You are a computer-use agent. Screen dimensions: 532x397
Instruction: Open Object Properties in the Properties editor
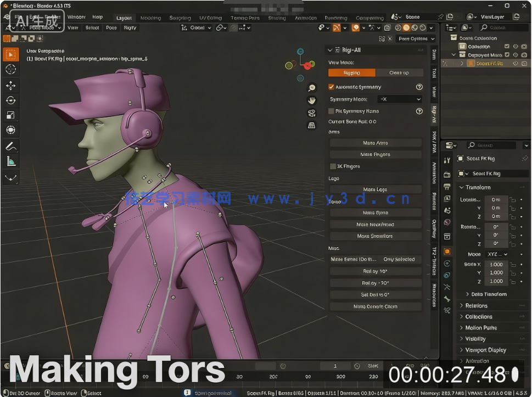pos(447,250)
